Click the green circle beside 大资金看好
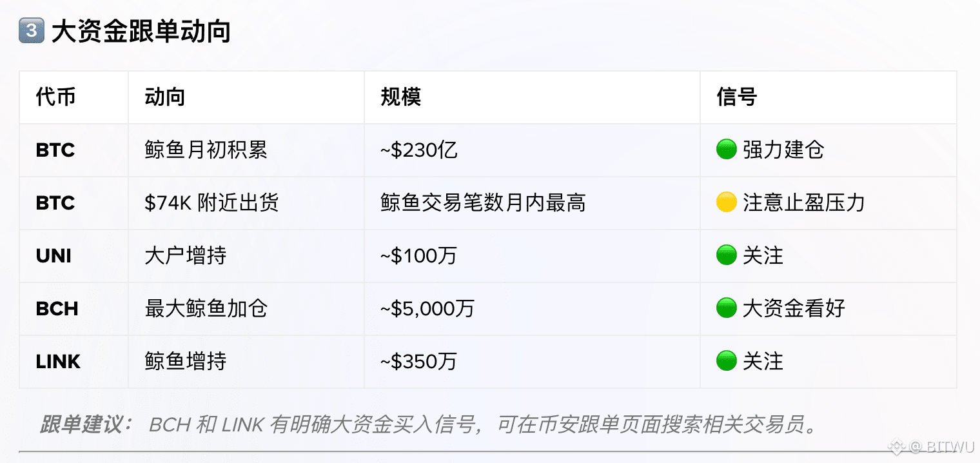 726,308
